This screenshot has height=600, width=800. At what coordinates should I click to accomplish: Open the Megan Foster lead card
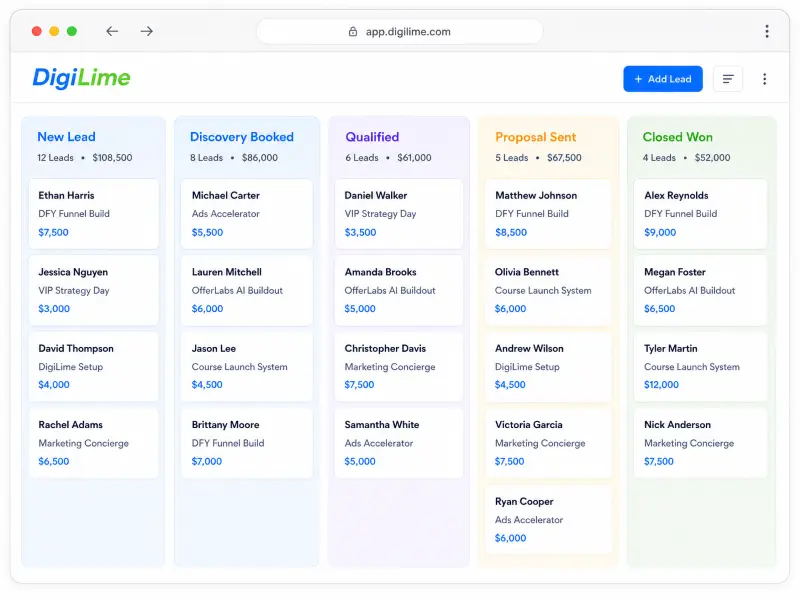point(701,290)
